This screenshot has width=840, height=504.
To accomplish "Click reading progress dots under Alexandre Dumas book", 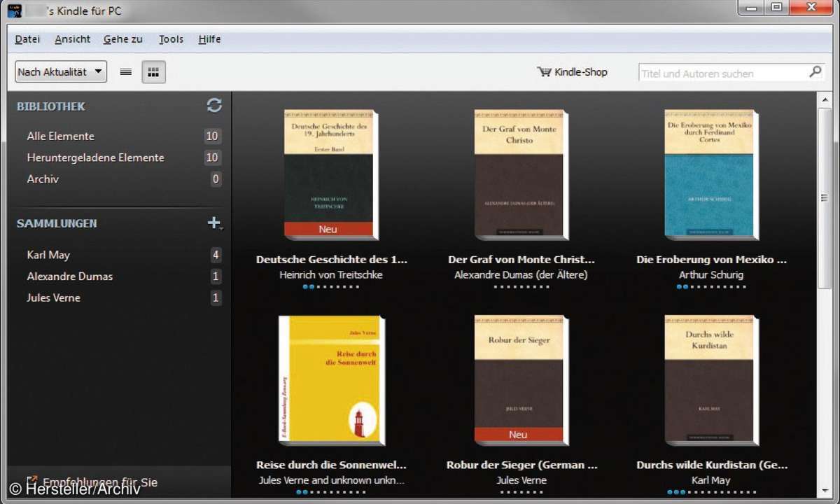I will (521, 286).
